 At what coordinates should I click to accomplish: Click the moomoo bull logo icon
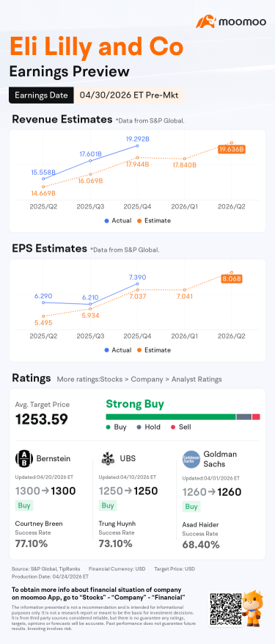coord(205,22)
